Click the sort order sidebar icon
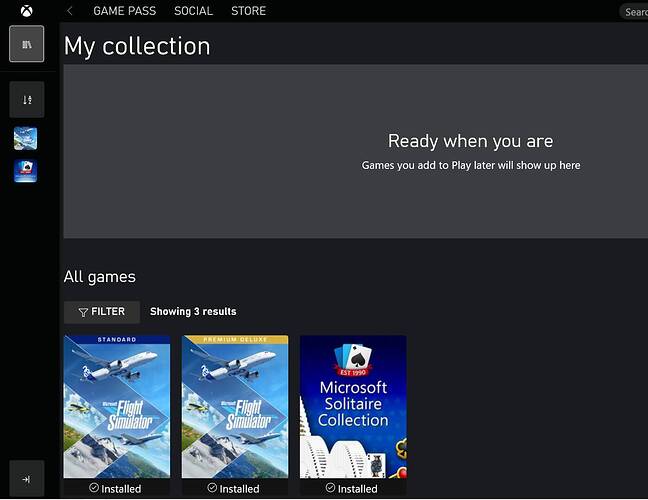The width and height of the screenshot is (648, 500). point(26,100)
